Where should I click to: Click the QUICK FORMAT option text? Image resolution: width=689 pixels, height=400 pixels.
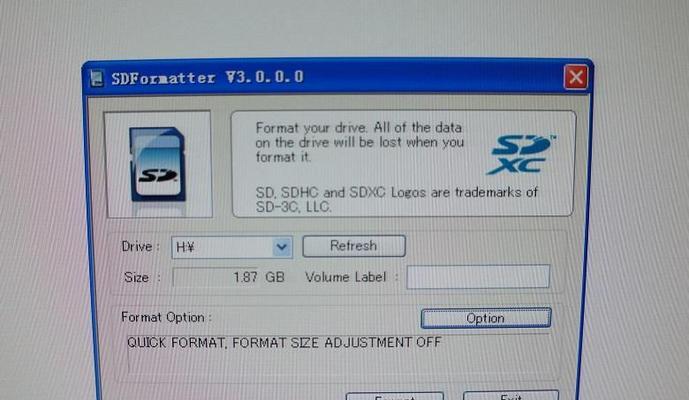point(284,342)
